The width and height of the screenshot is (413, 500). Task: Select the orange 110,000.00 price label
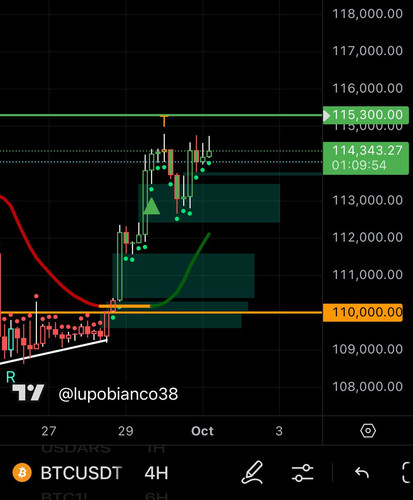pyautogui.click(x=363, y=312)
